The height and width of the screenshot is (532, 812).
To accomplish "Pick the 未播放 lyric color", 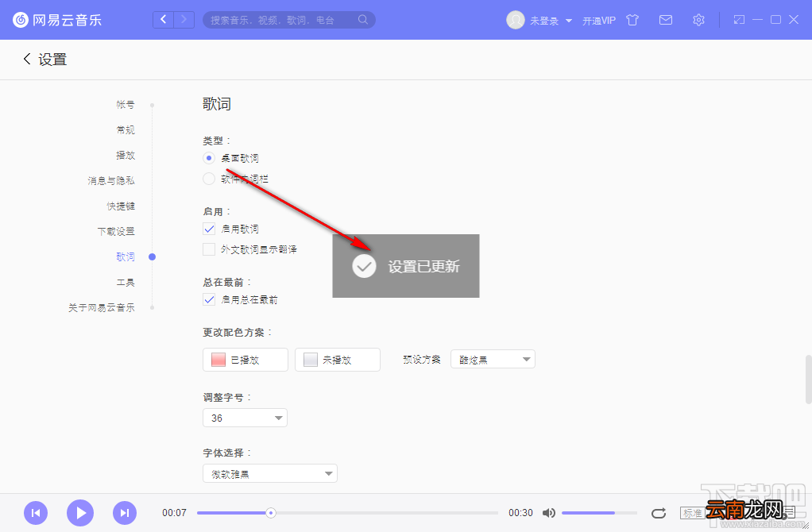I will tap(337, 360).
